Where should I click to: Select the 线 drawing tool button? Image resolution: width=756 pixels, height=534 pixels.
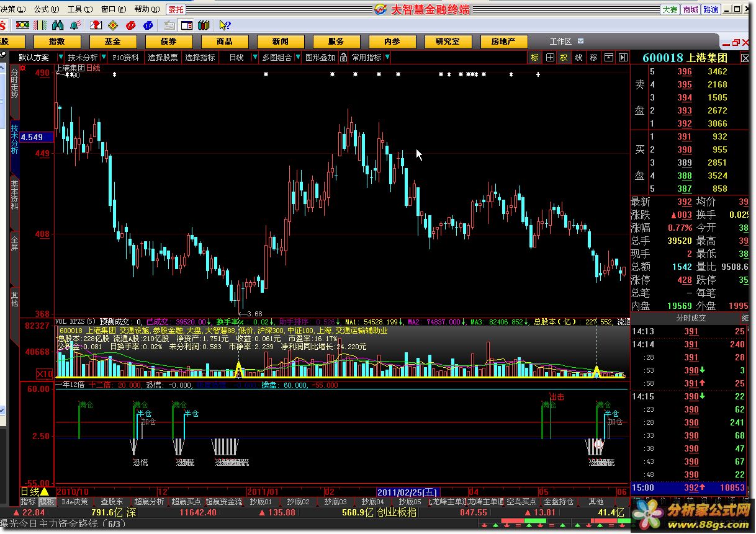click(x=579, y=57)
